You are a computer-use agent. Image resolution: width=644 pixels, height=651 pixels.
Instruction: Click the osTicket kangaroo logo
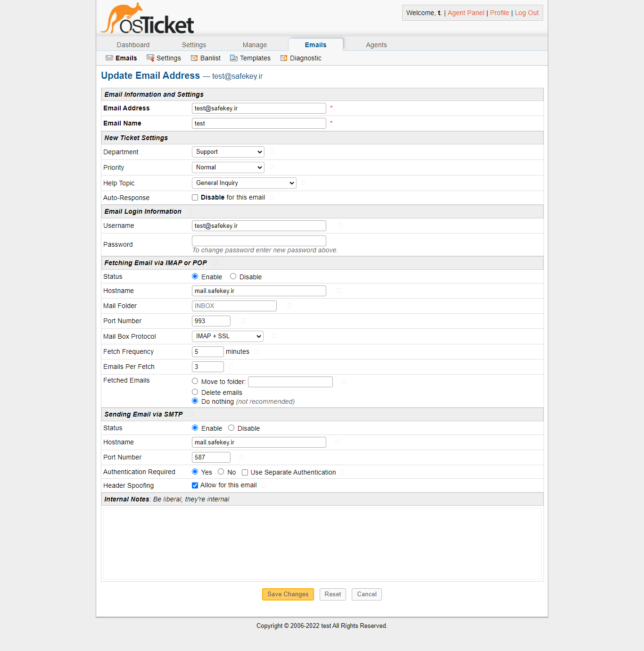coord(147,20)
